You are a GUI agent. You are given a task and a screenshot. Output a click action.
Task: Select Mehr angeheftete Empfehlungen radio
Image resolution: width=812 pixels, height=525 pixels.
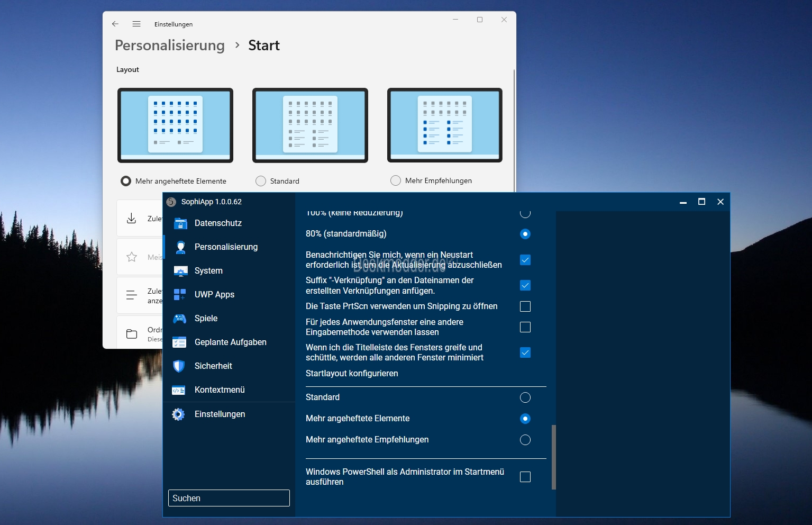tap(525, 440)
